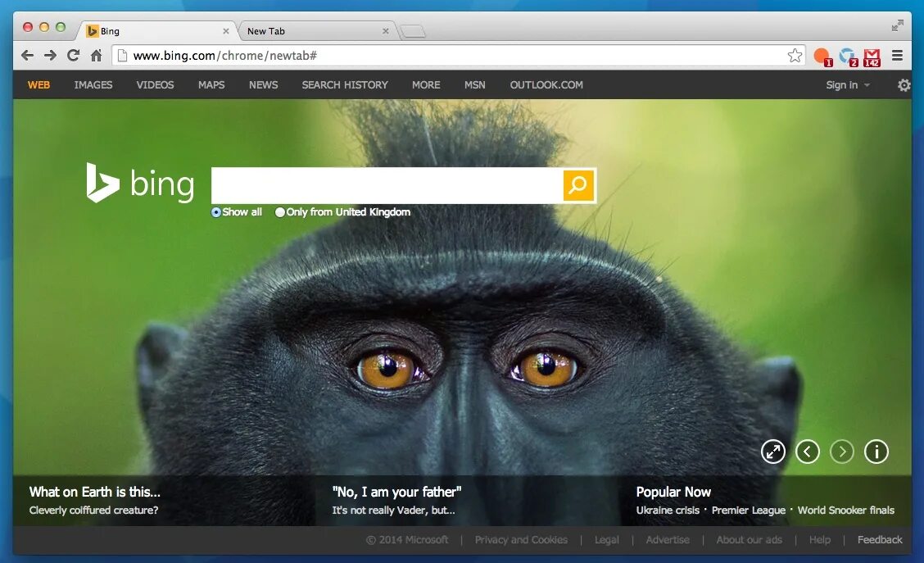
Task: Open the Feedback footer link
Action: tap(880, 540)
